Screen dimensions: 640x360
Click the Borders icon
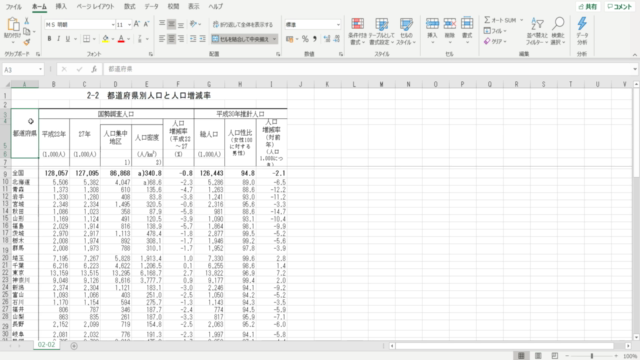(x=87, y=39)
